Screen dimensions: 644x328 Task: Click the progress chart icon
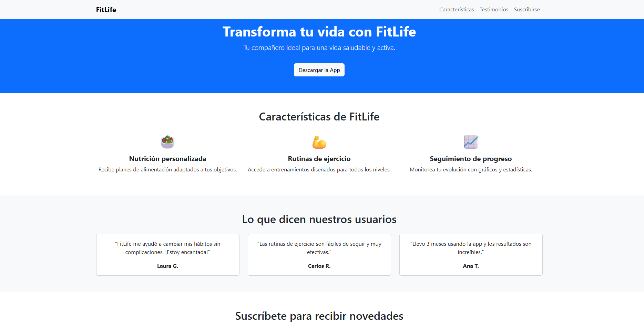[471, 142]
